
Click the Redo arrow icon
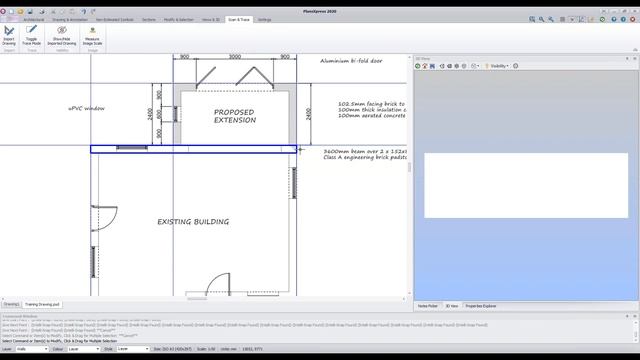[93, 11]
